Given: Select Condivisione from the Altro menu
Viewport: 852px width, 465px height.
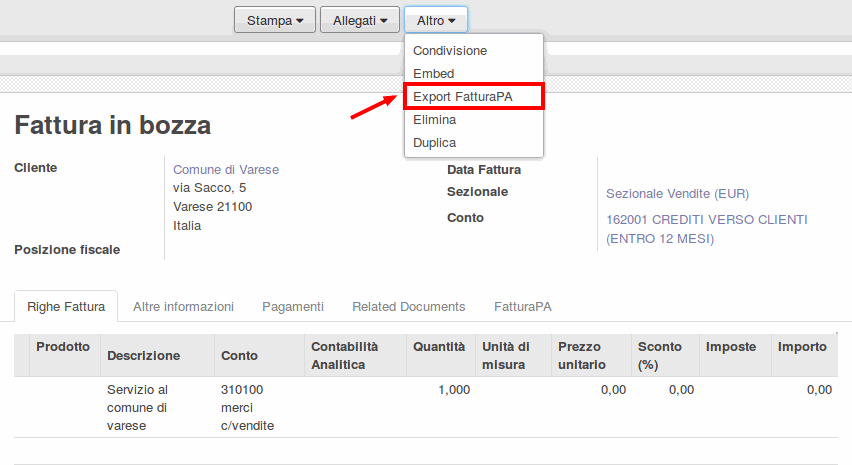Looking at the screenshot, I should click(450, 50).
